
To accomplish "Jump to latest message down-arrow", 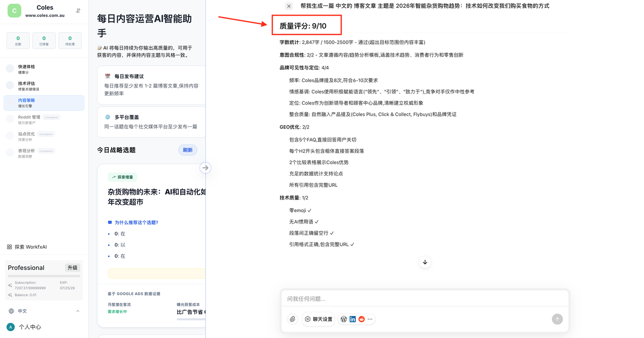I will [425, 262].
